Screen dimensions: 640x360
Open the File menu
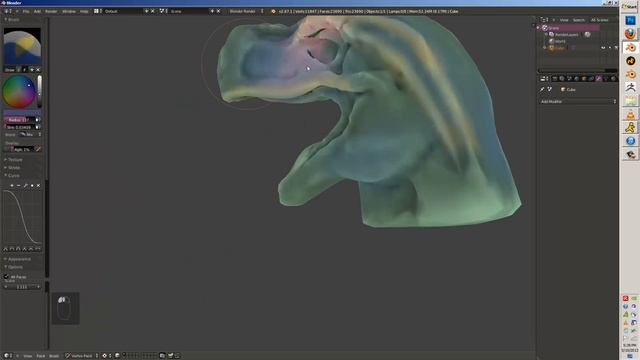[26, 11]
